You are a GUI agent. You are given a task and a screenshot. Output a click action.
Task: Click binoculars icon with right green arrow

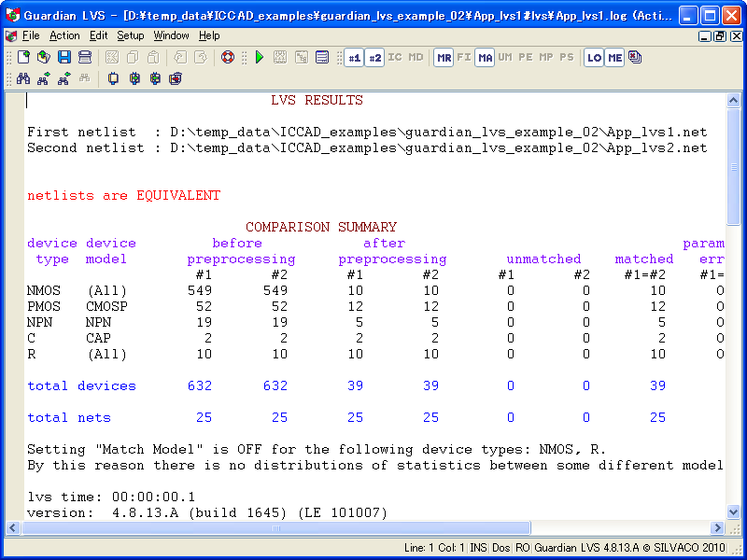pyautogui.click(x=44, y=78)
